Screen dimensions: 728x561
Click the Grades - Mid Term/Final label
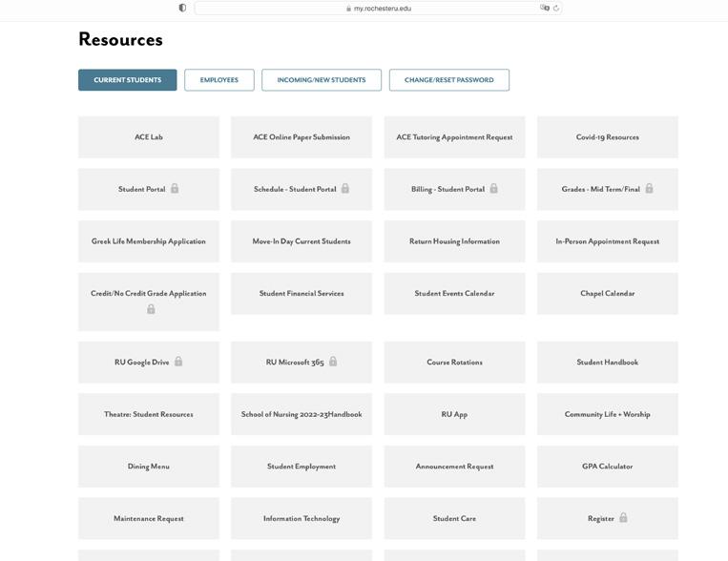click(x=601, y=189)
